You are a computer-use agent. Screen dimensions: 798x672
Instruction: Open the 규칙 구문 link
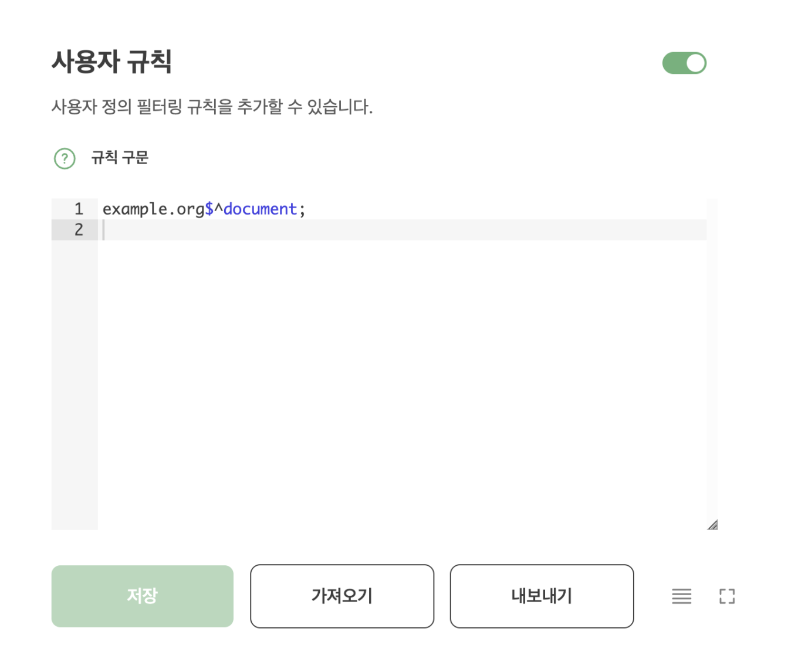pyautogui.click(x=120, y=158)
